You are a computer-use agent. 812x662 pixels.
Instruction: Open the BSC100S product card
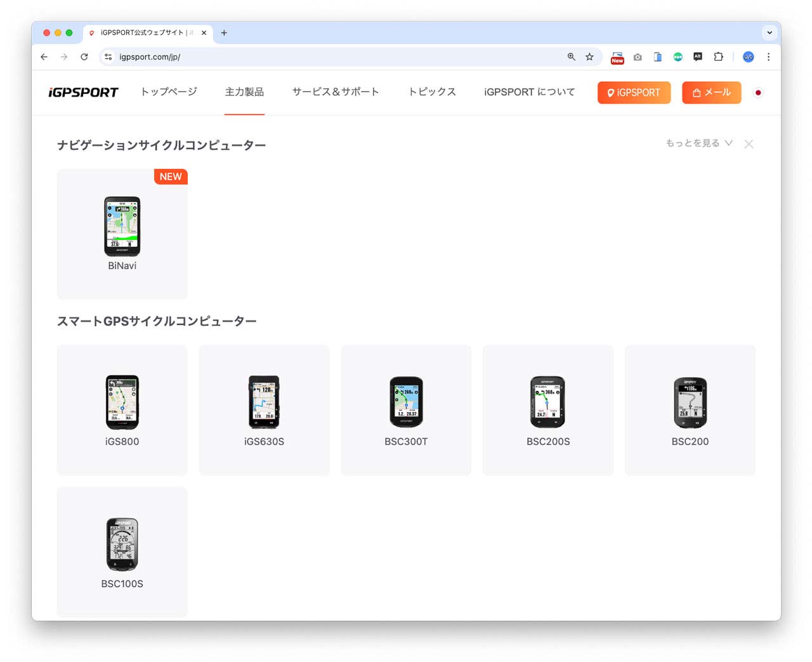(x=122, y=552)
